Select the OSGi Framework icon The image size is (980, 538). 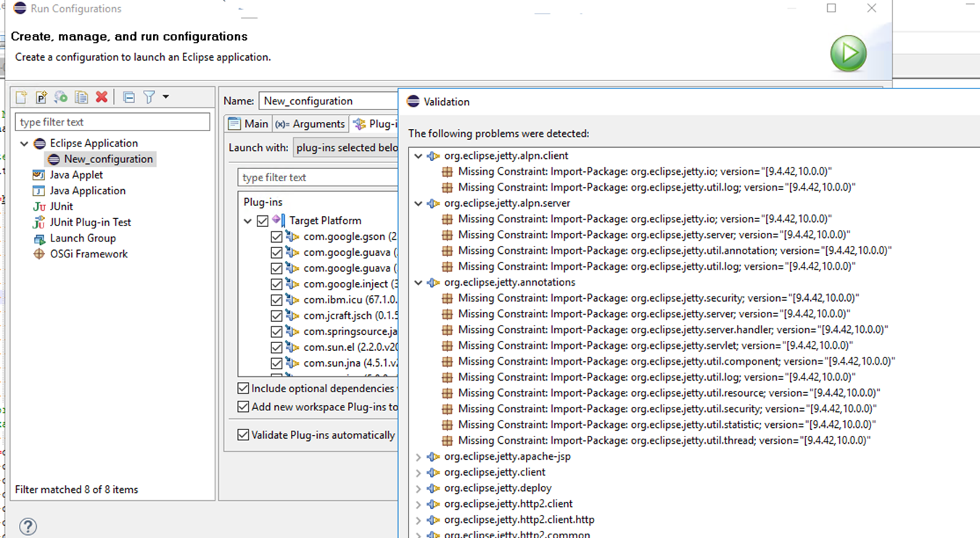tap(39, 254)
